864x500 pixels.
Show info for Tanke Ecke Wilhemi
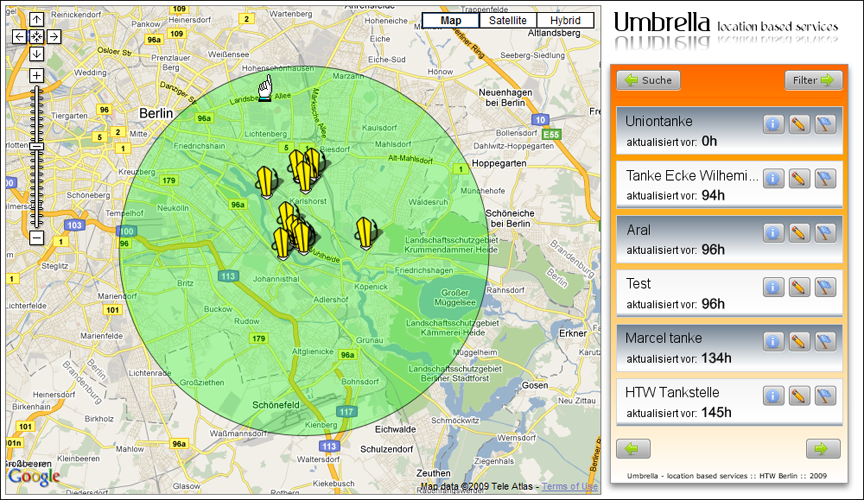773,179
